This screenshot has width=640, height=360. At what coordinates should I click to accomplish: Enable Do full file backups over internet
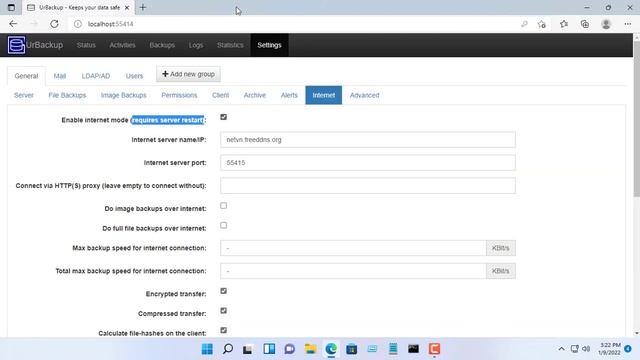click(x=223, y=225)
